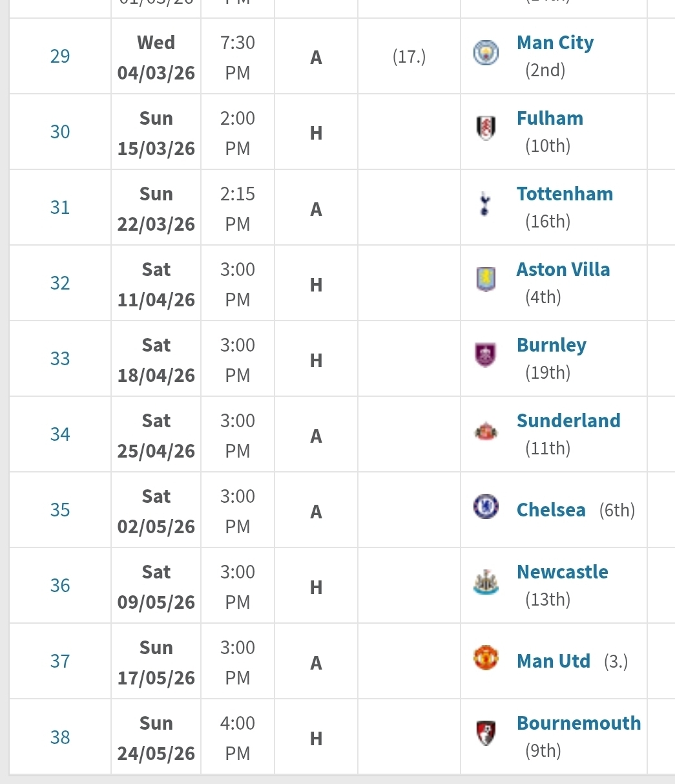Click the Fulham club crest
The image size is (675, 784).
point(486,128)
